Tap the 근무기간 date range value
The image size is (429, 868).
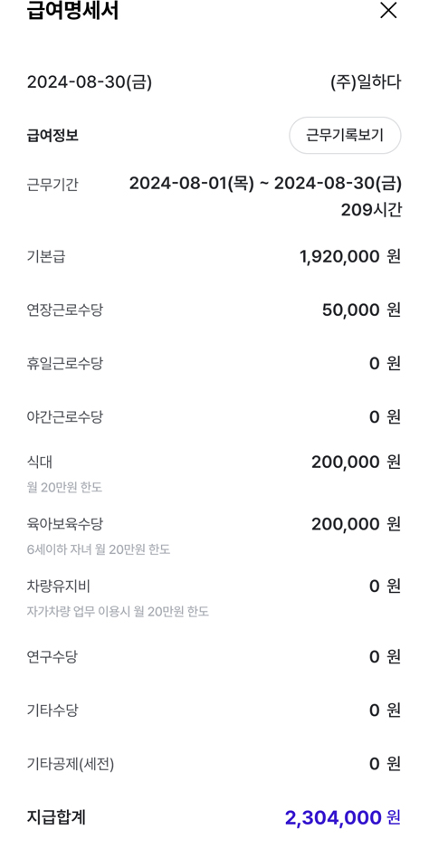coord(265,183)
